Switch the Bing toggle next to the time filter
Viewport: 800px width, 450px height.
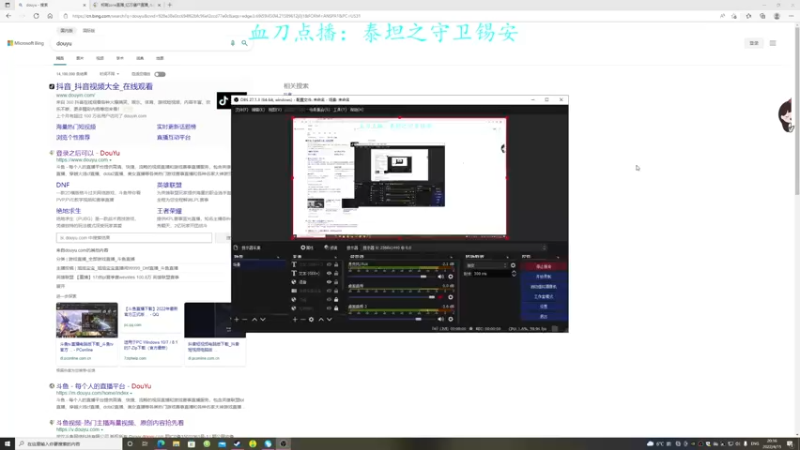click(160, 74)
